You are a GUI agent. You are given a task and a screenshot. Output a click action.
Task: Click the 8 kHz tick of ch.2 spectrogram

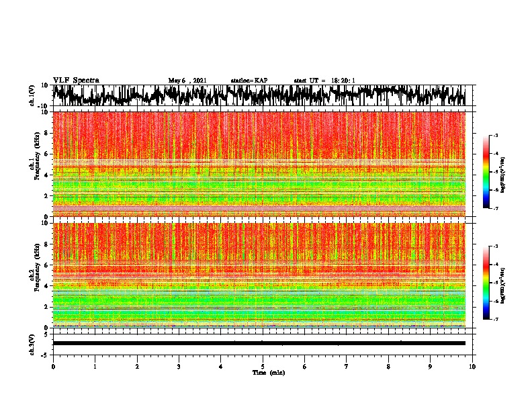46,244
